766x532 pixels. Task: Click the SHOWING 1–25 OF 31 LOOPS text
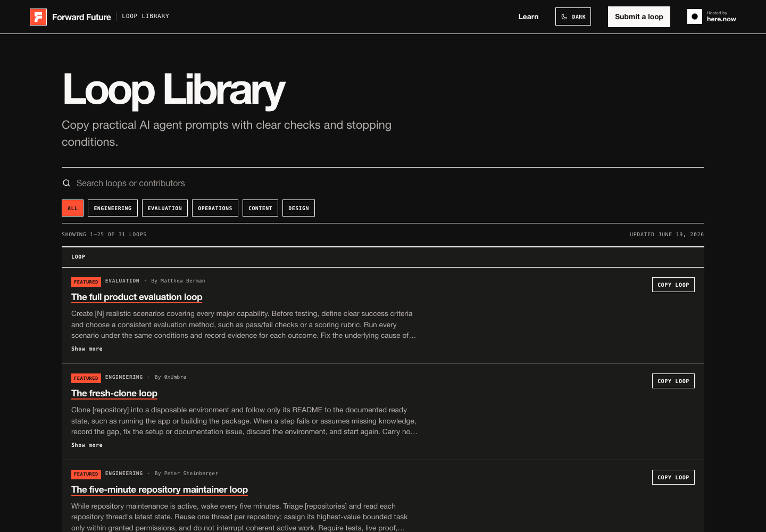104,235
